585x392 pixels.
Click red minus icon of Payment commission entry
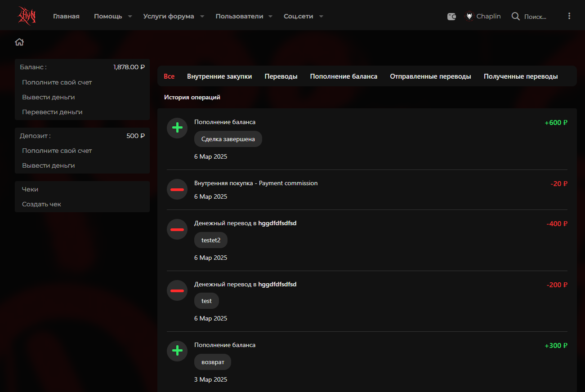point(177,189)
